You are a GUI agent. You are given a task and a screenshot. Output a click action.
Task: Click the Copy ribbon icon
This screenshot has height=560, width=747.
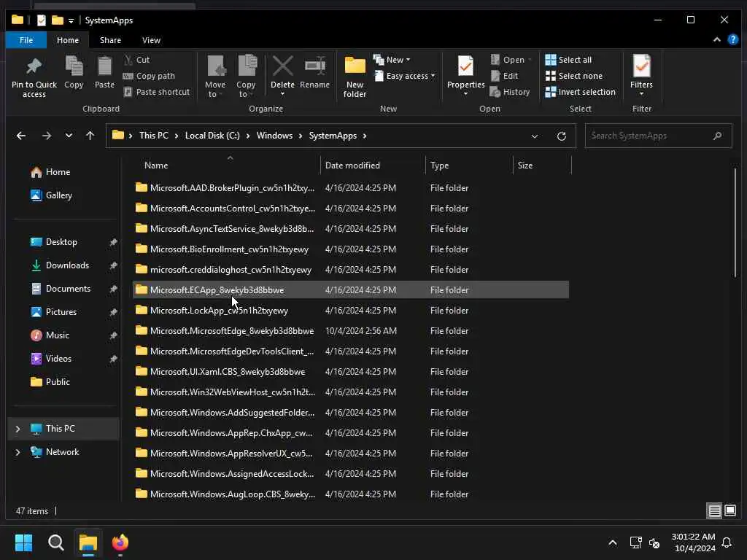click(74, 72)
